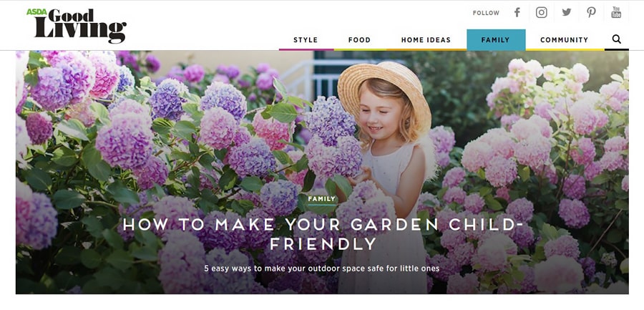The height and width of the screenshot is (310, 644).
Task: Click the yellow underline beneath Community
Action: [x=565, y=49]
